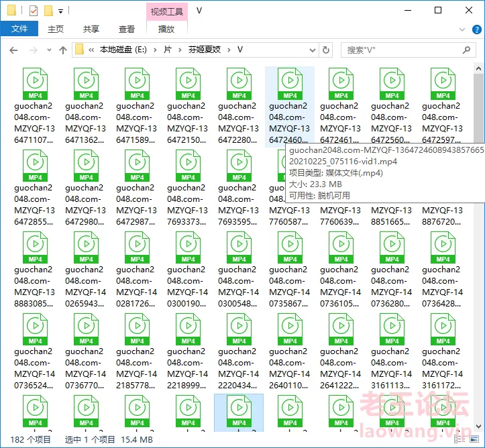Click the vertical scrollbar thumb
This screenshot has height=448, width=485.
pos(478,108)
